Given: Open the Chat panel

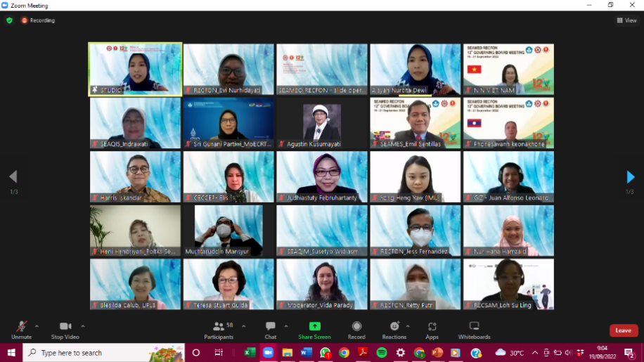Looking at the screenshot, I should (x=270, y=328).
